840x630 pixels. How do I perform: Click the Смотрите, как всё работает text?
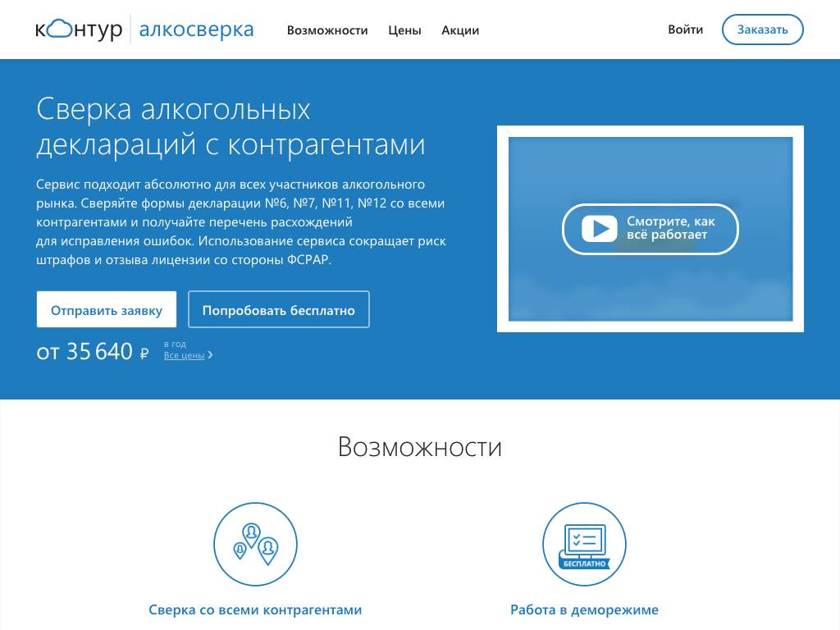(671, 228)
